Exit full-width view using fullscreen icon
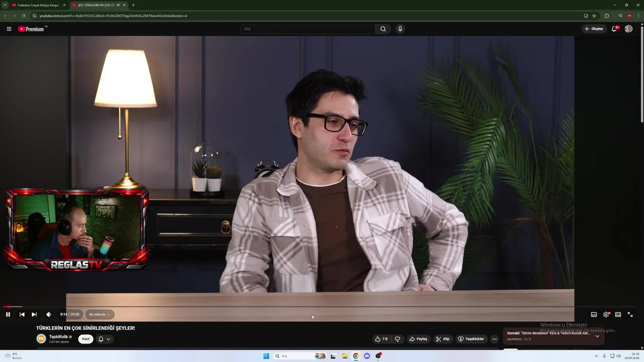This screenshot has height=362, width=644. point(630,314)
